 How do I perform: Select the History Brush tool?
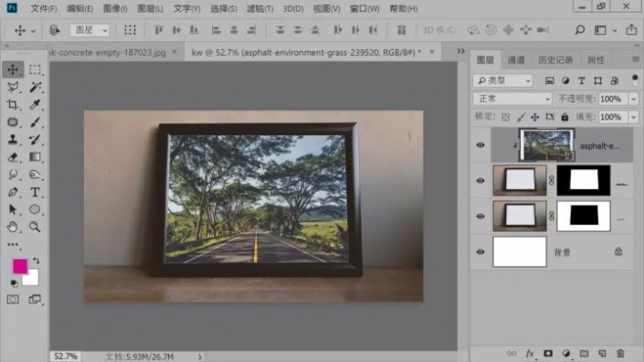35,139
